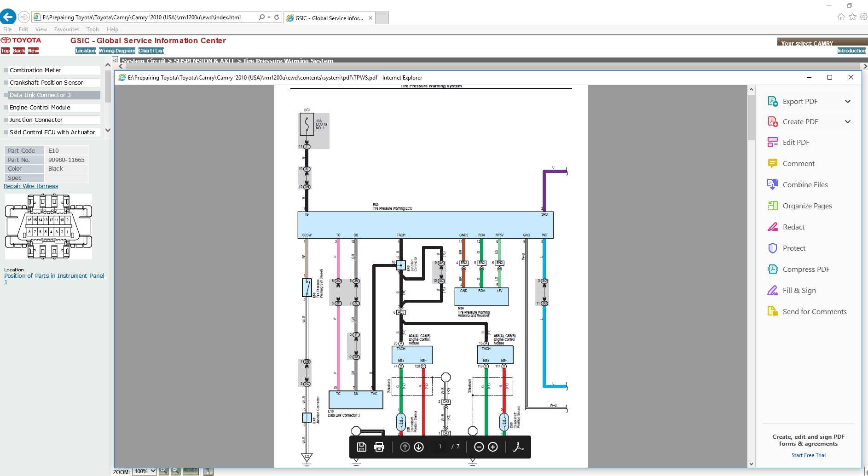Open Combine Files tool

click(804, 184)
